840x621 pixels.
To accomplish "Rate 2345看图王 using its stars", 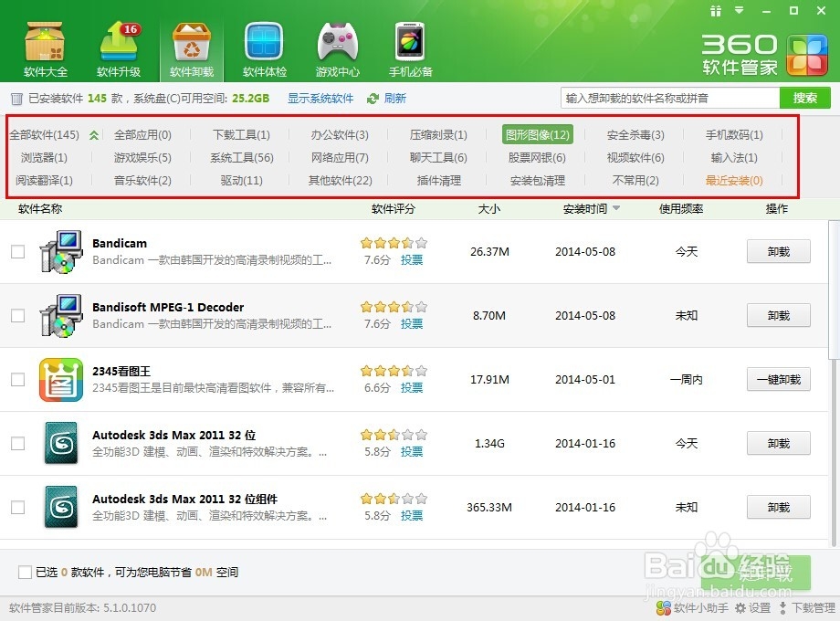I will (x=394, y=371).
